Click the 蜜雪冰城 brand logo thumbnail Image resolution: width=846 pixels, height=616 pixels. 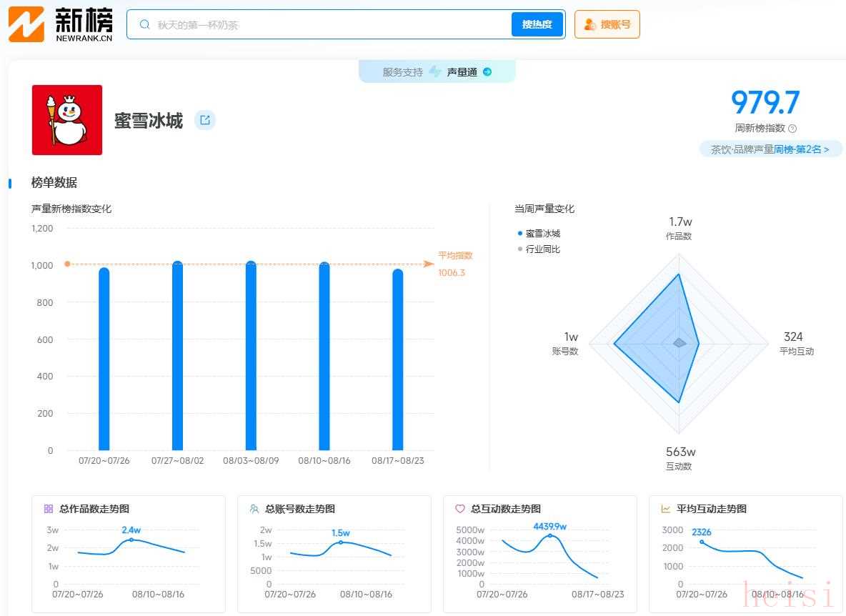pos(67,120)
